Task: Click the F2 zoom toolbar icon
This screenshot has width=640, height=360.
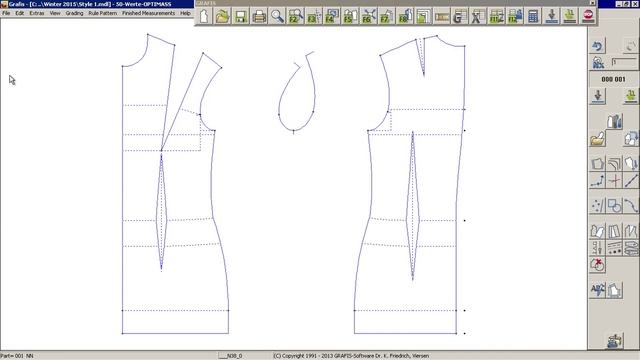Action: [296, 16]
